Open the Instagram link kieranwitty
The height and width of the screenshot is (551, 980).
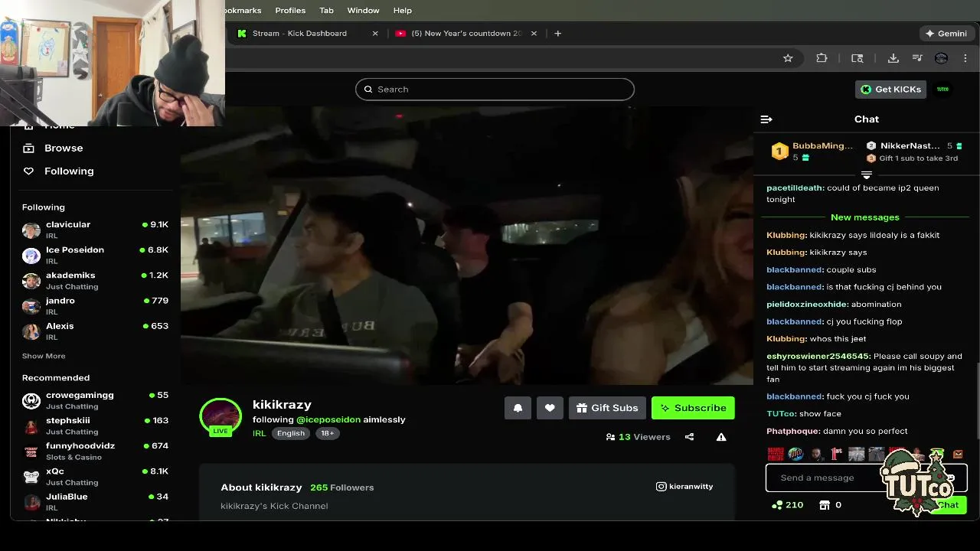coord(684,487)
